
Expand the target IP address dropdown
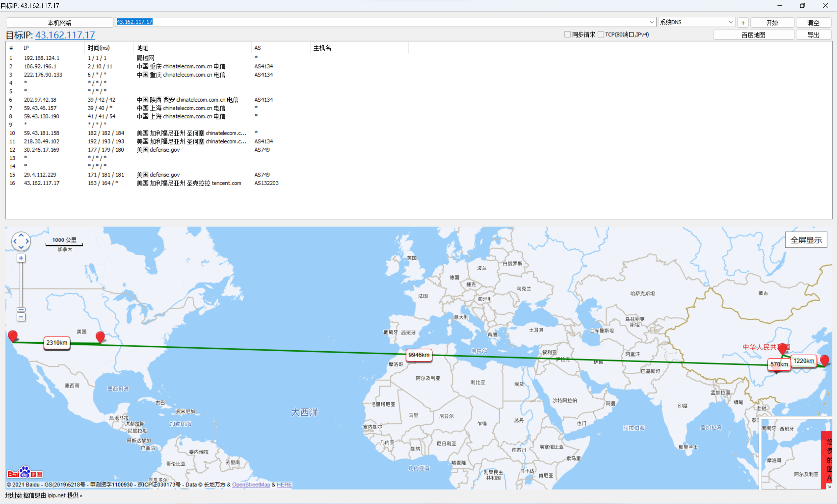coord(652,22)
